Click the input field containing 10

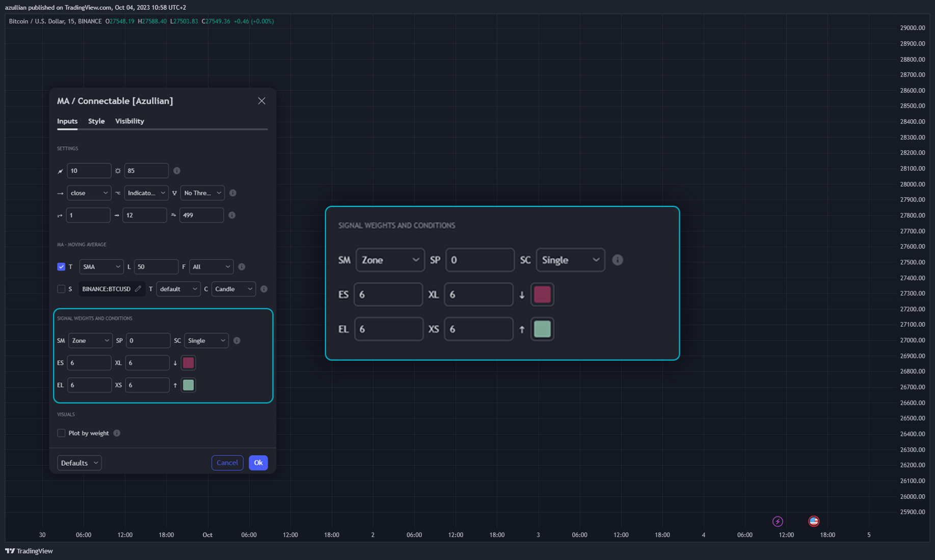click(x=89, y=171)
